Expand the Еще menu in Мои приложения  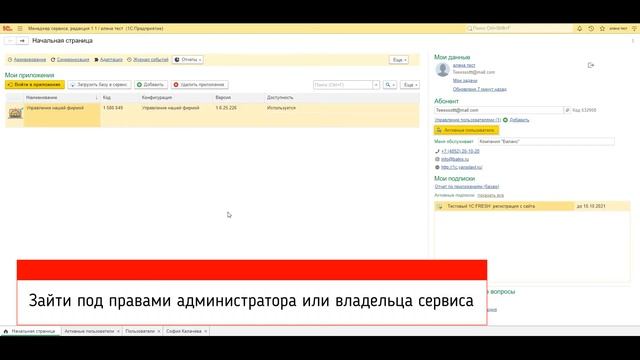click(410, 85)
